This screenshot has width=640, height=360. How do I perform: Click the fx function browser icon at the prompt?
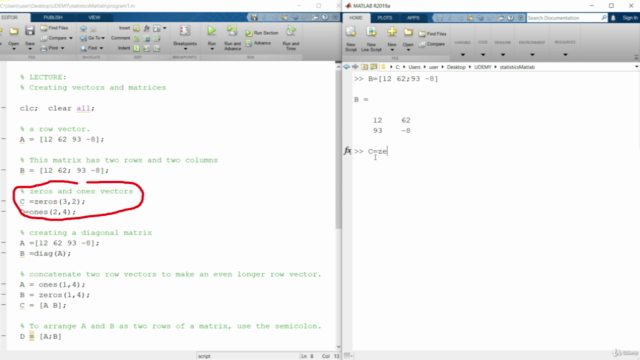pos(347,151)
